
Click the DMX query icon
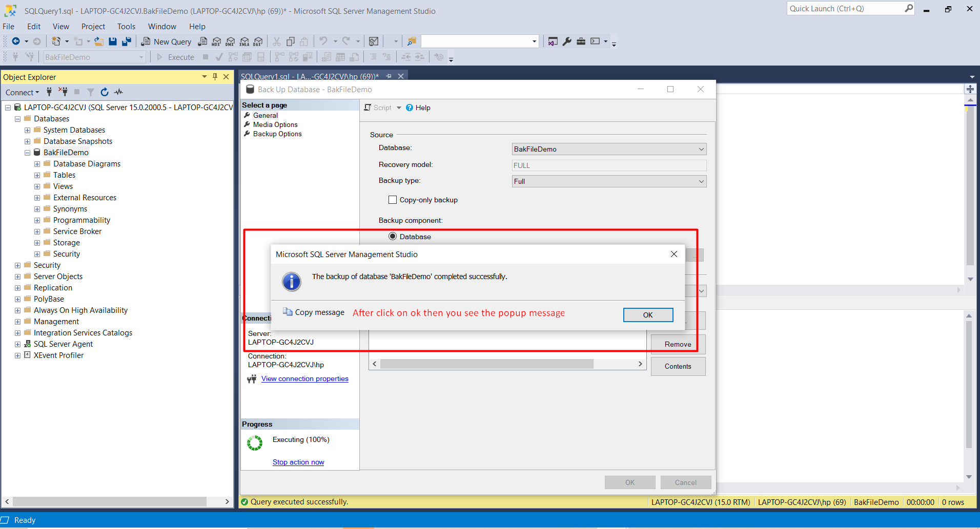tap(231, 41)
